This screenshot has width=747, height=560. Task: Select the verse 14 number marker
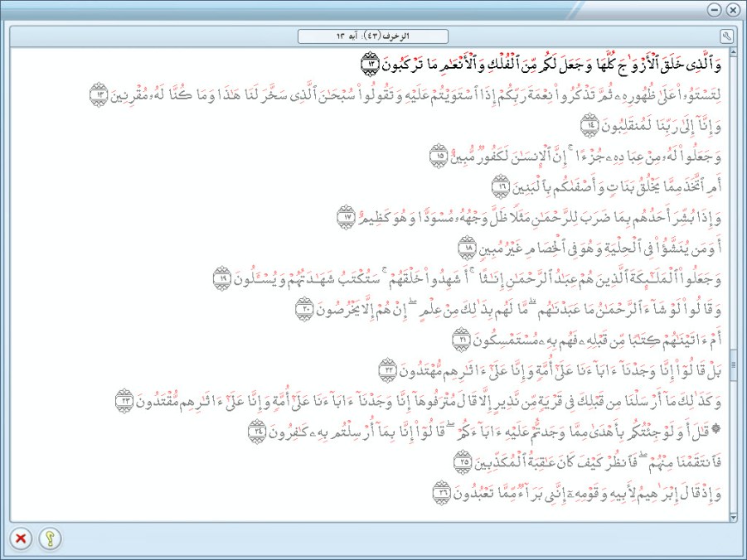pyautogui.click(x=589, y=126)
